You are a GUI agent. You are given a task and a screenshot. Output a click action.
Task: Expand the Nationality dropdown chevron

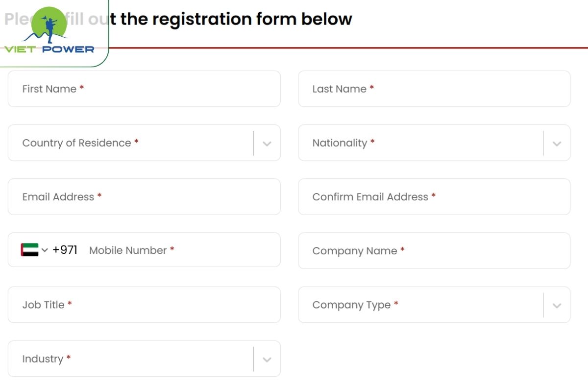(x=557, y=144)
